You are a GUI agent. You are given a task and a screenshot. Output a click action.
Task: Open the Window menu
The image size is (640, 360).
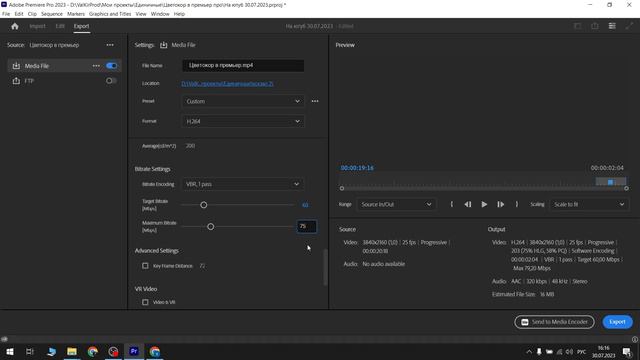[160, 14]
